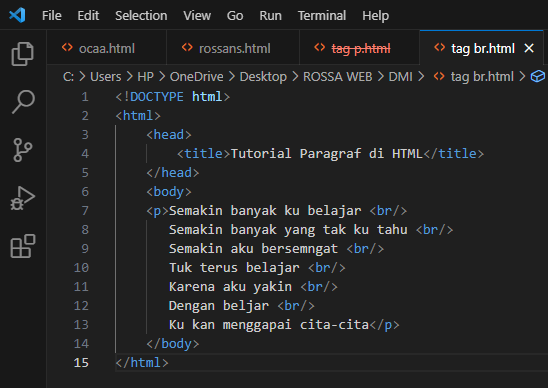The width and height of the screenshot is (548, 388).
Task: Click the text 'Tutorial Paragraf di HTML'
Action: point(326,154)
